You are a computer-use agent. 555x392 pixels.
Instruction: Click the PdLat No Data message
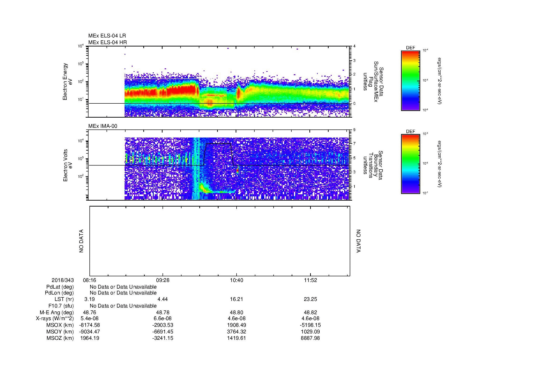[x=123, y=287]
